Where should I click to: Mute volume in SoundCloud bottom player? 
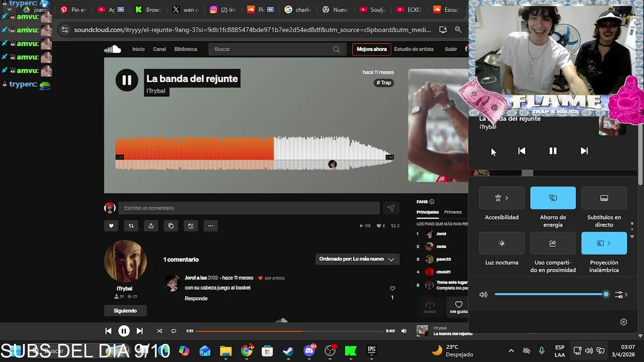(x=404, y=331)
